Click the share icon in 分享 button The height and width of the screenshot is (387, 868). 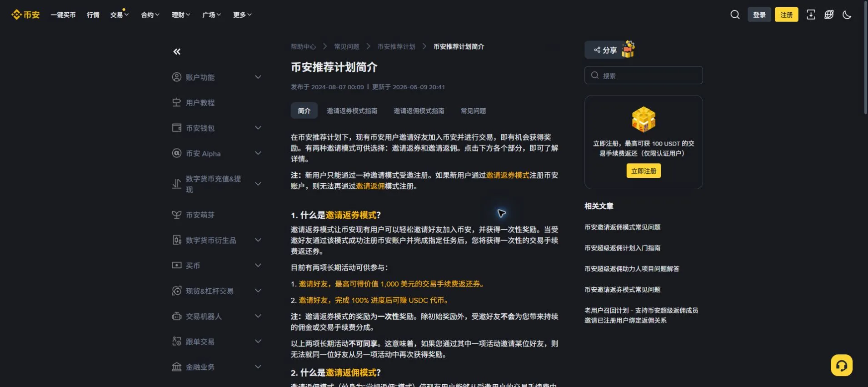597,50
